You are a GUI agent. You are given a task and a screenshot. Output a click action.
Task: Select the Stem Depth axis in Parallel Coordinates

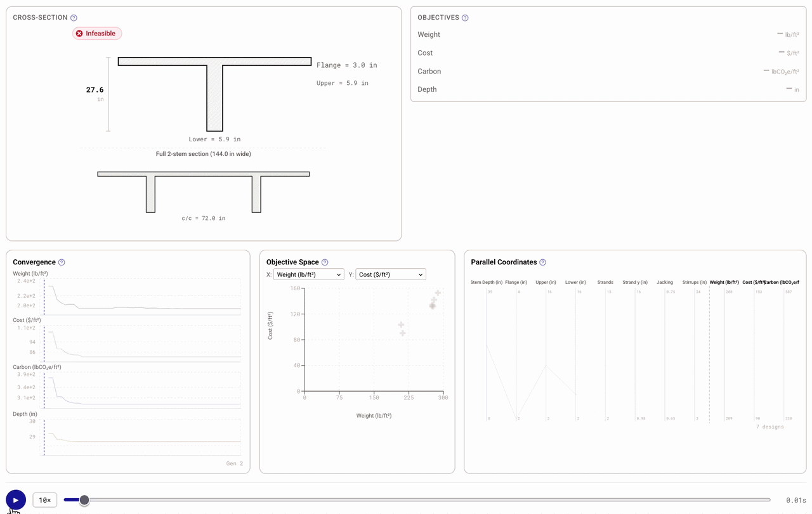[x=487, y=283]
